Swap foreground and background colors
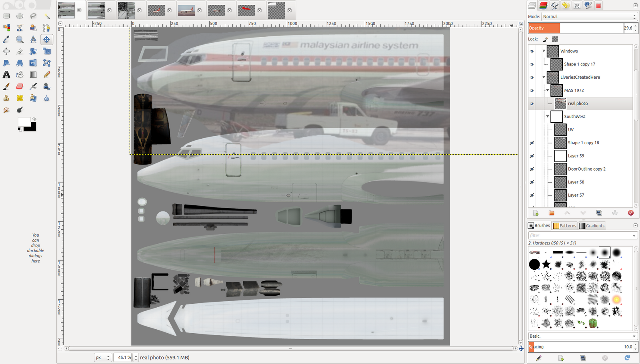Image resolution: width=640 pixels, height=364 pixels. coord(34,119)
